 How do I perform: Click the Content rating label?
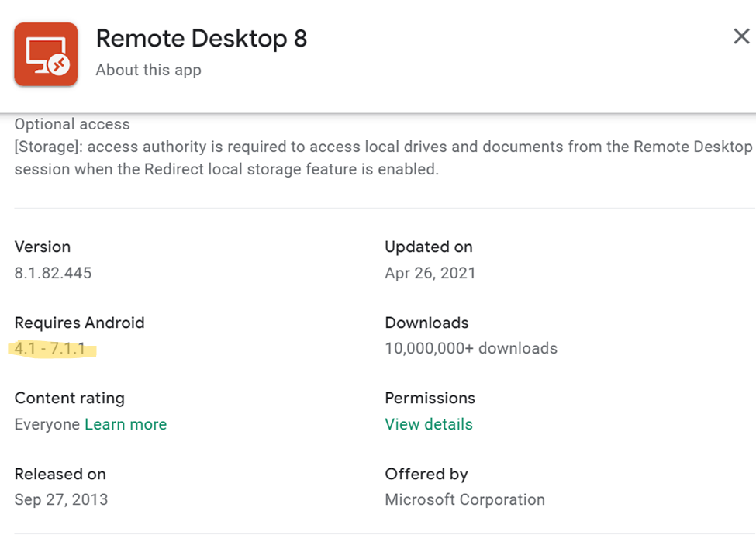point(70,398)
